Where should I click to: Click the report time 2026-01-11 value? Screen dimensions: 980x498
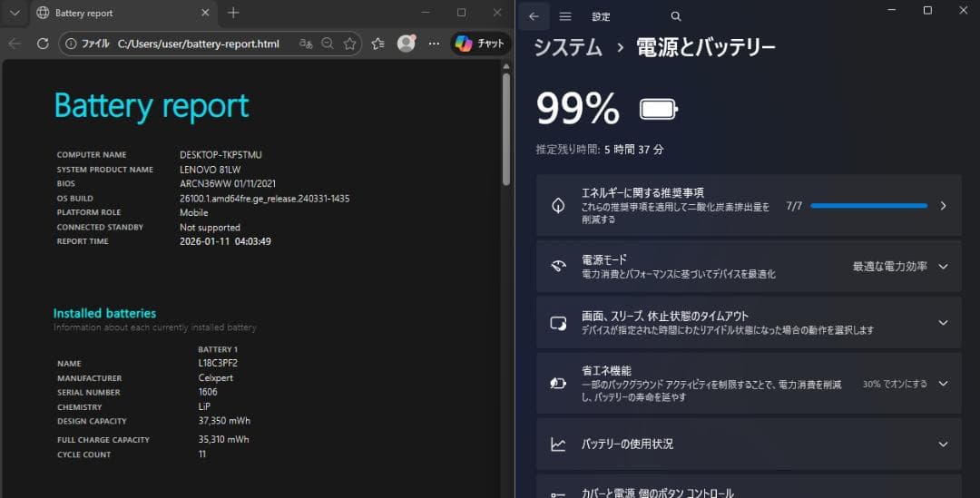coord(225,241)
